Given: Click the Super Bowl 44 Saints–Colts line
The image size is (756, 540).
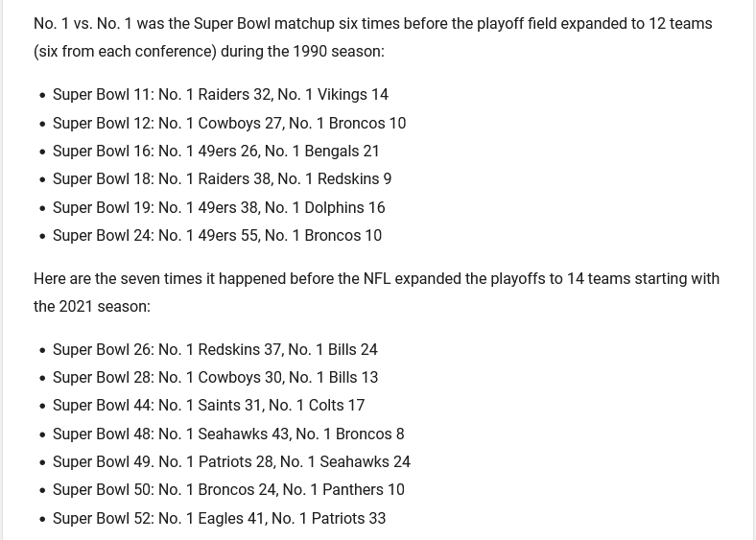Looking at the screenshot, I should (208, 406).
